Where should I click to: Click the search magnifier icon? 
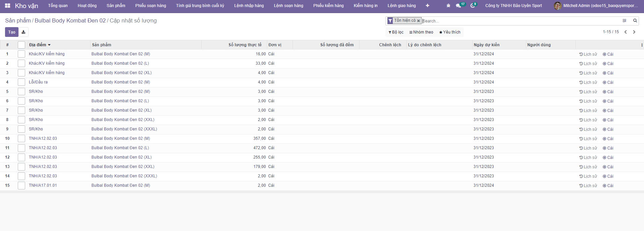tap(635, 21)
